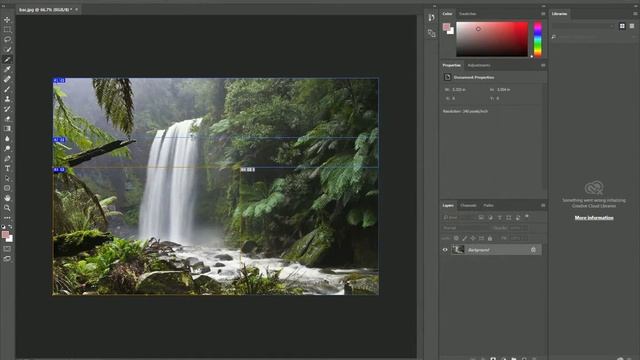Select the Healing Brush tool

point(7,79)
